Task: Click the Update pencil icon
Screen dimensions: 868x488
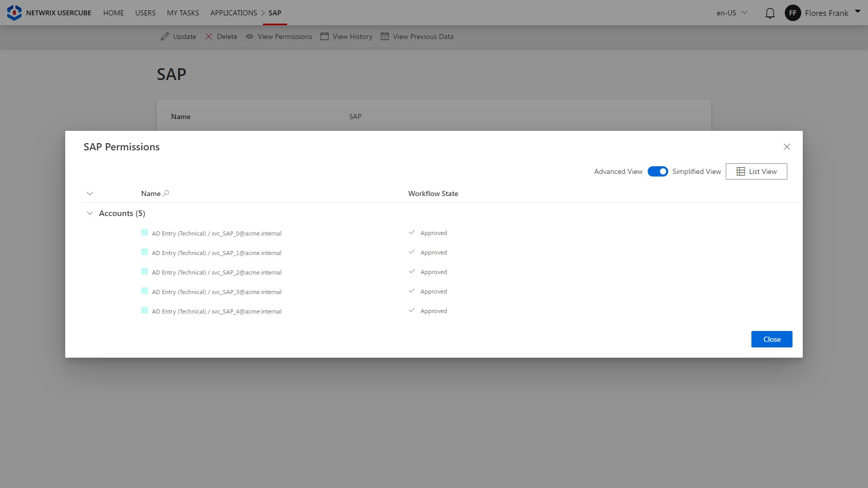Action: [x=165, y=36]
